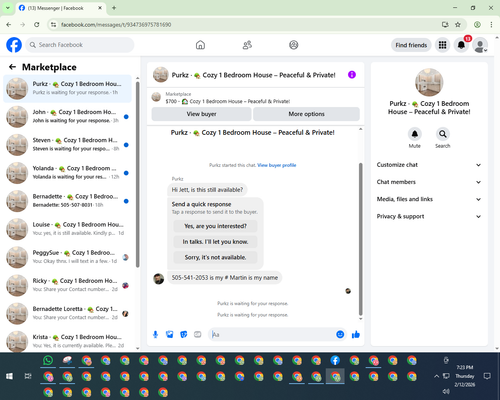Open PeggySue's conversation
This screenshot has height=400, width=500.
[67, 257]
